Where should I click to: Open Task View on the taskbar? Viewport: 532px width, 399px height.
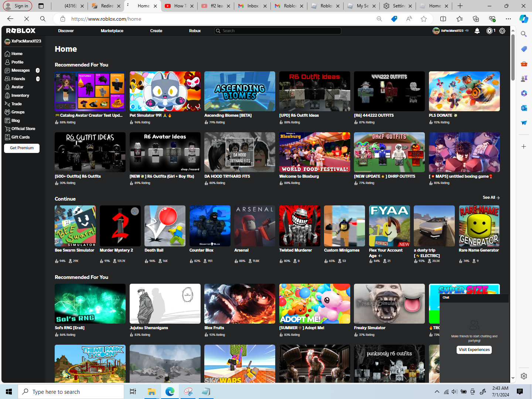pos(133,392)
